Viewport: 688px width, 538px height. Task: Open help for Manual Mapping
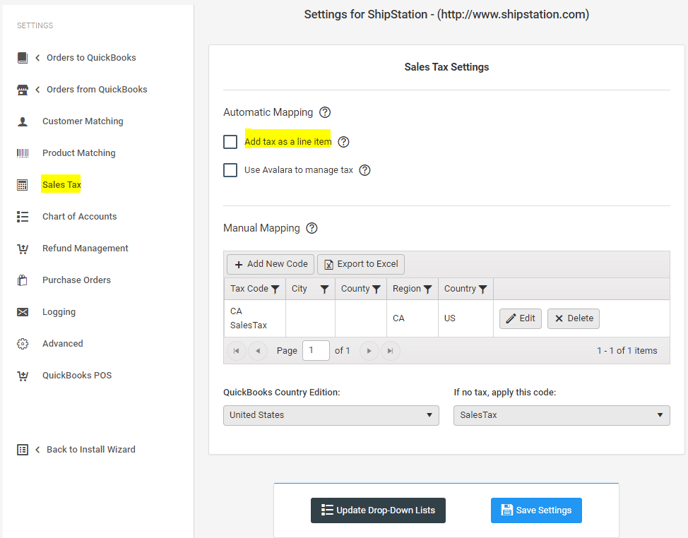312,228
